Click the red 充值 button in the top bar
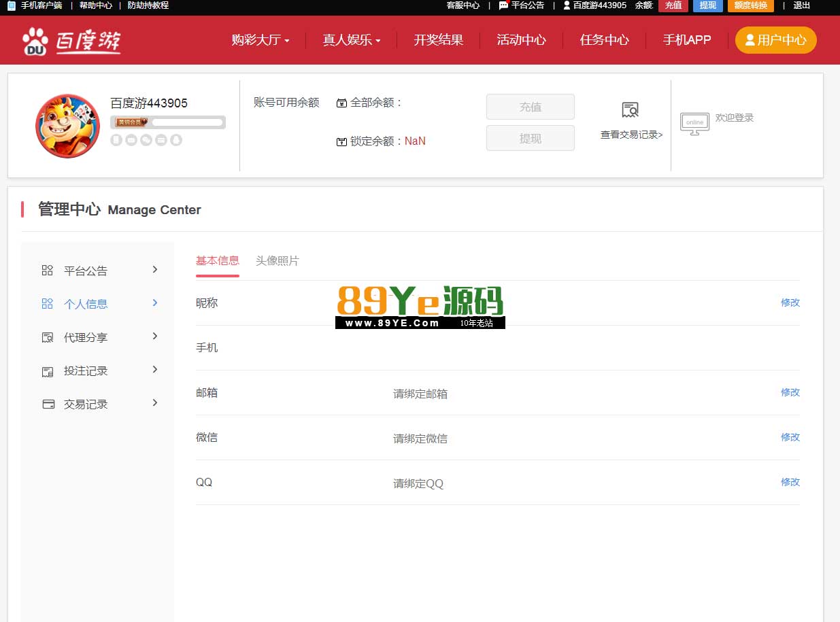 [673, 5]
